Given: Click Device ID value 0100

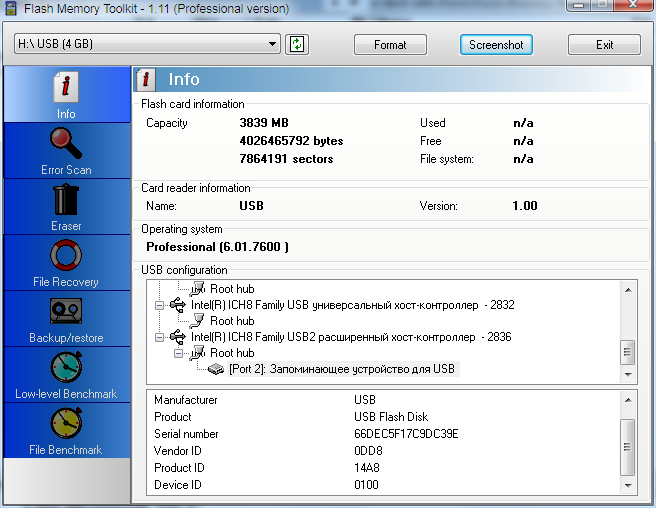Looking at the screenshot, I should click(x=366, y=485).
